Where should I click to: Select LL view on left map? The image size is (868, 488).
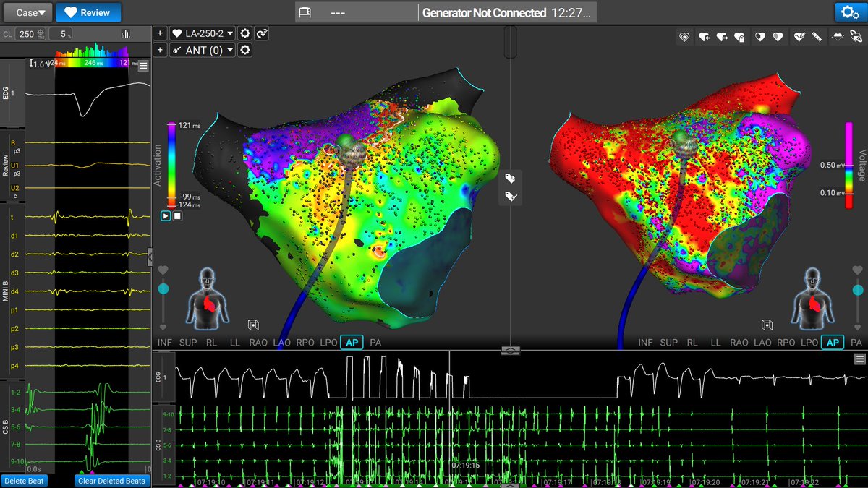coord(235,342)
